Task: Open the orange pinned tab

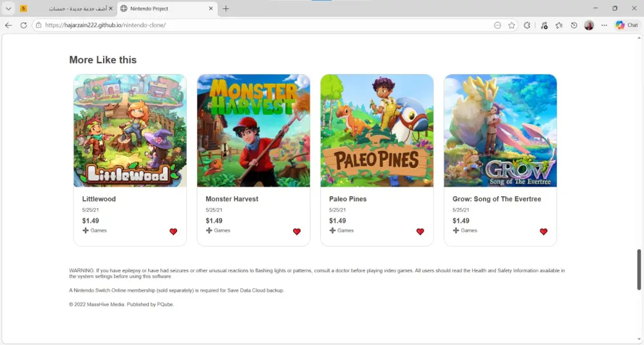Action: (23, 8)
